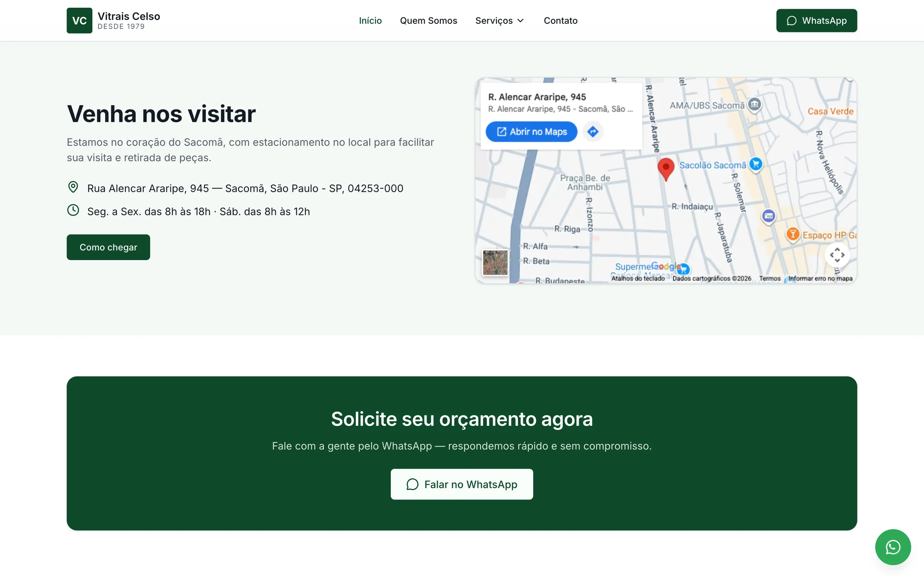Click the address text Rua Alencar Araripe, 945
The image size is (924, 578).
tap(245, 188)
